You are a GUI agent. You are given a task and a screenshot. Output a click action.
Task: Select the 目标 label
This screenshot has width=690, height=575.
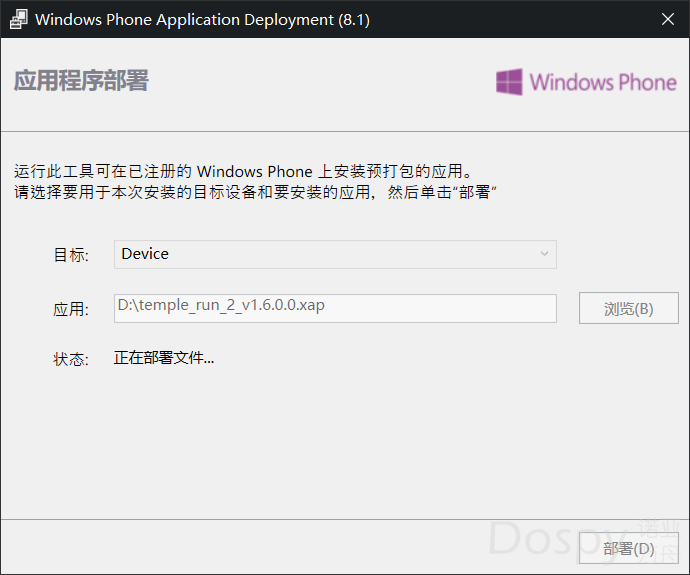pos(71,255)
